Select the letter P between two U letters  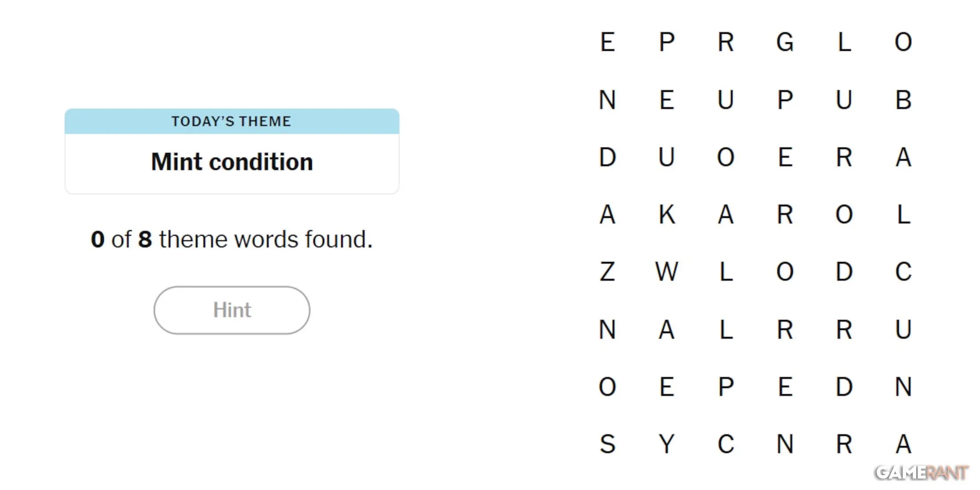click(x=785, y=100)
